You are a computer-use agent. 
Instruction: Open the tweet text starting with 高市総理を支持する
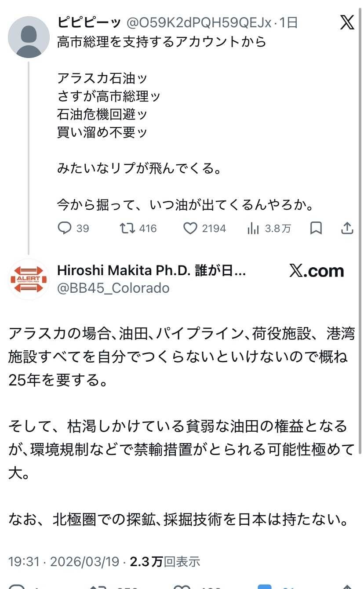(x=162, y=41)
